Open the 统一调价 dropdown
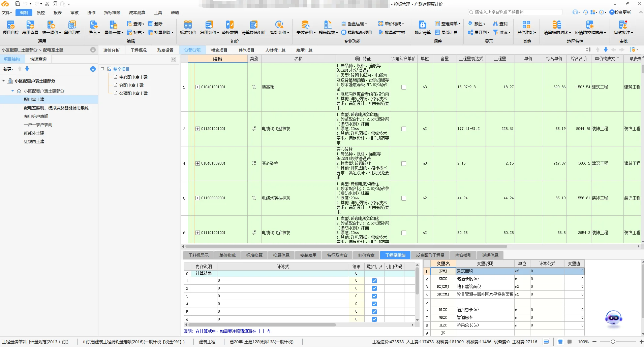This screenshot has width=644, height=347. pyautogui.click(x=52, y=27)
